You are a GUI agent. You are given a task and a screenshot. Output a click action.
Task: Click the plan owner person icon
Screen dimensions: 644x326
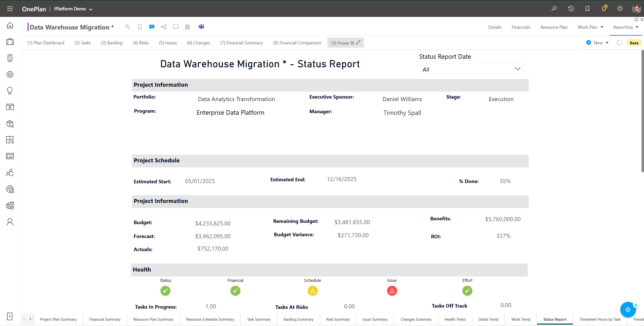[128, 27]
